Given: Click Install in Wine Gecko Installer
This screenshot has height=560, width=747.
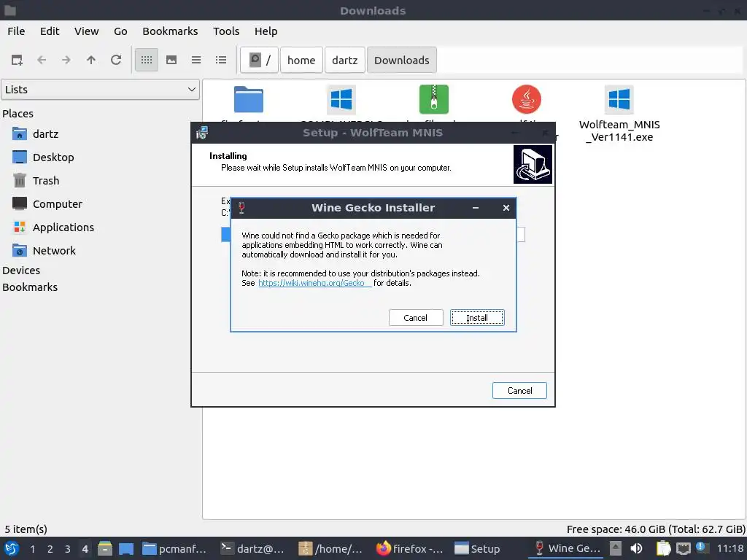Looking at the screenshot, I should 477,318.
